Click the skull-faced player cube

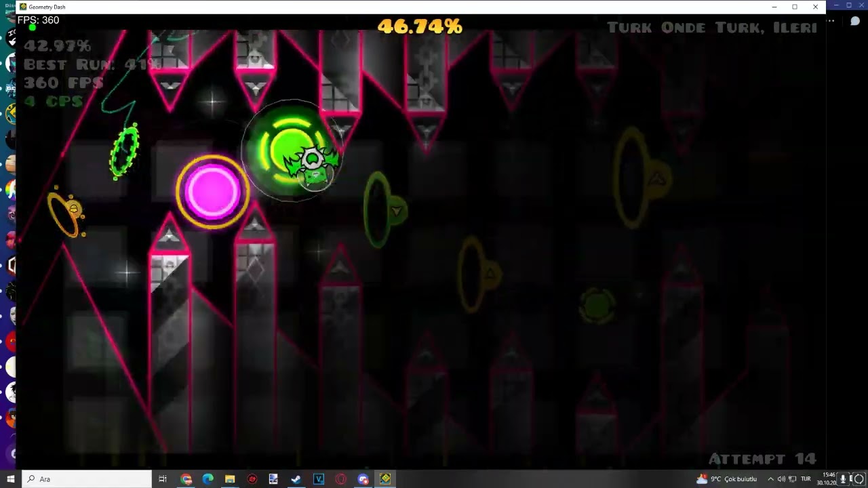pyautogui.click(x=313, y=167)
